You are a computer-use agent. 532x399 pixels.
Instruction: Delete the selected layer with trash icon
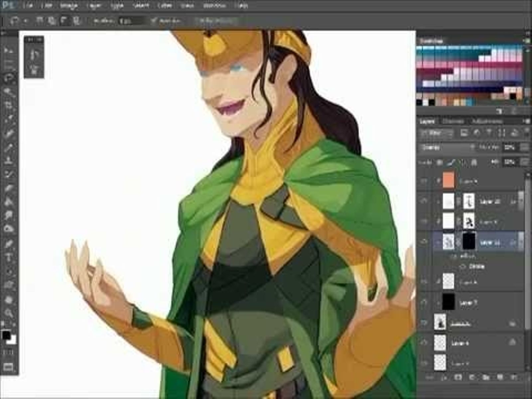[514, 378]
